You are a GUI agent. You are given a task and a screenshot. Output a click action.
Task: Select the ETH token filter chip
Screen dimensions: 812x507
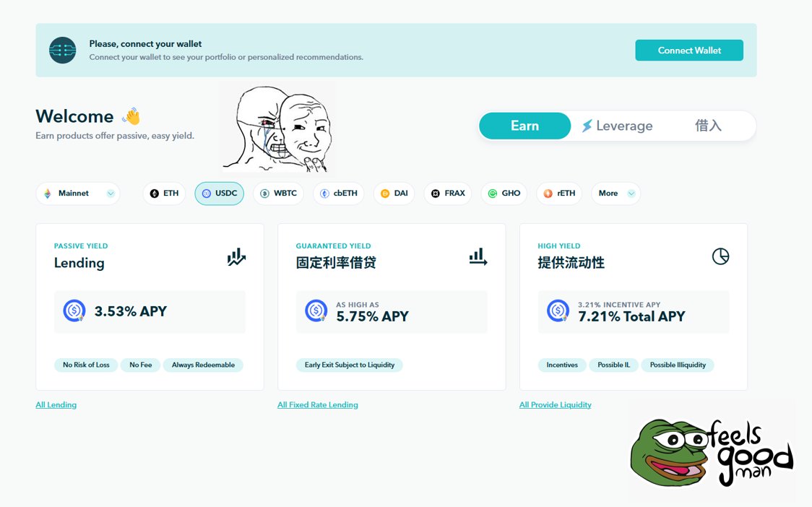[164, 194]
